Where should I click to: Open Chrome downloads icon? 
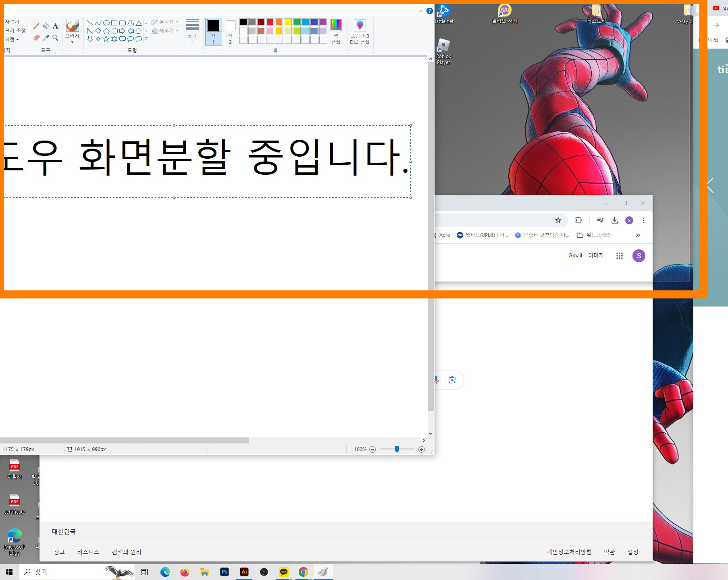tap(615, 220)
